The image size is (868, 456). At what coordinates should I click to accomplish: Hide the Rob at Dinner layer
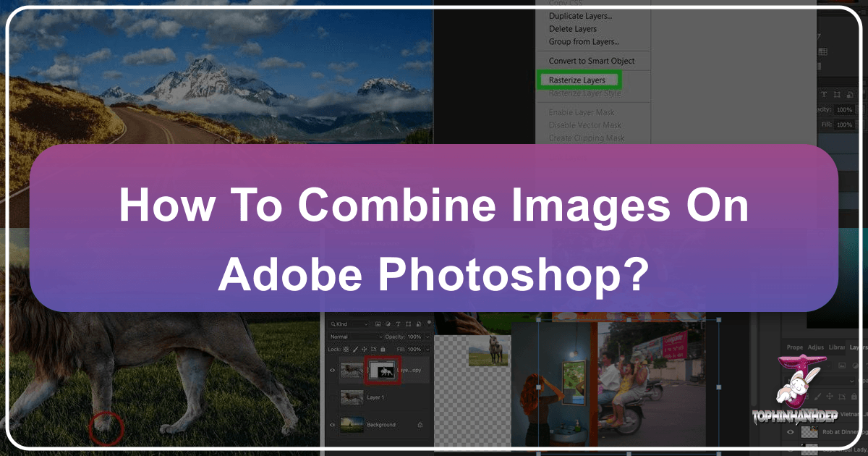[x=791, y=432]
